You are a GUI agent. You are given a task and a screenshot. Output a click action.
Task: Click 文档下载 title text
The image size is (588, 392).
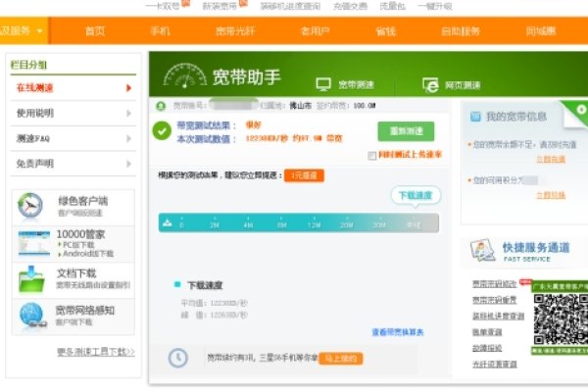[x=76, y=273]
